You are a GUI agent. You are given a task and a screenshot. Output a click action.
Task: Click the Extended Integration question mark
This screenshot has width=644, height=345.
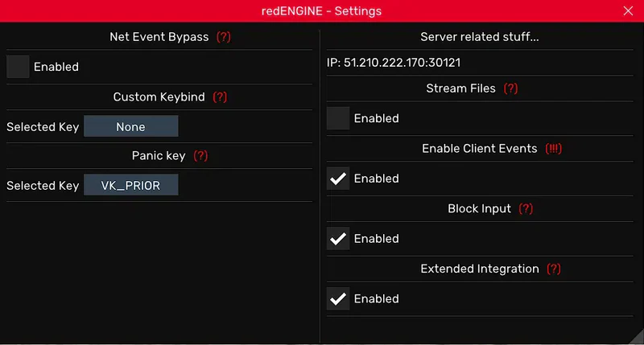click(553, 269)
